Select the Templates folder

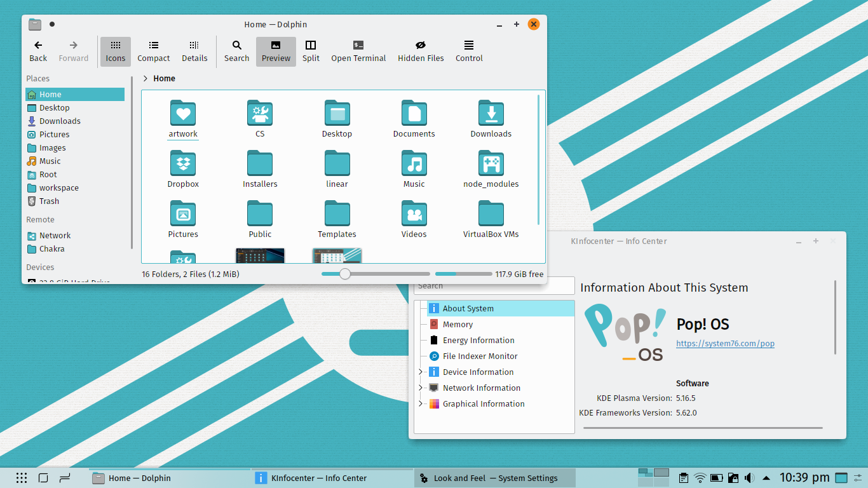pos(337,220)
